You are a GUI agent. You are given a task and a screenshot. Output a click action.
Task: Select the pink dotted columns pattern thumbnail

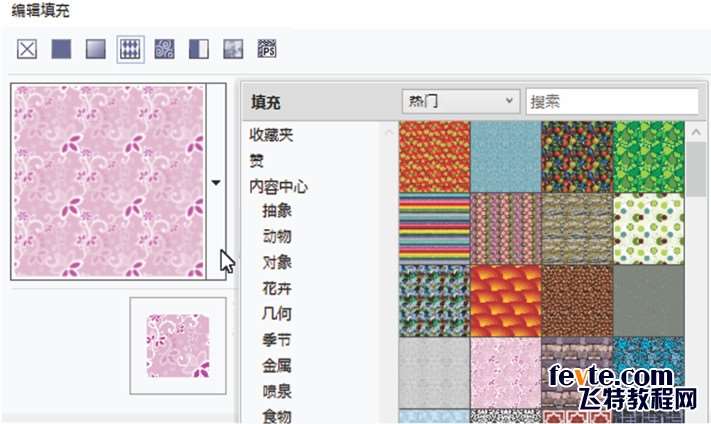506,229
